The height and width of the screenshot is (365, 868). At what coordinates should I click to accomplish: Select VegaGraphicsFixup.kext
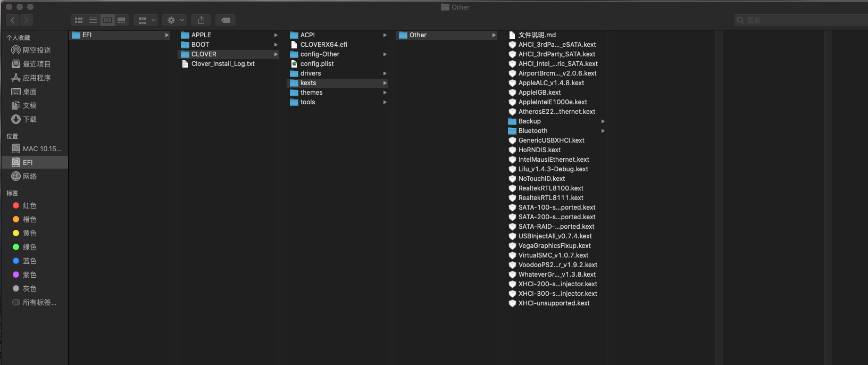pos(555,246)
